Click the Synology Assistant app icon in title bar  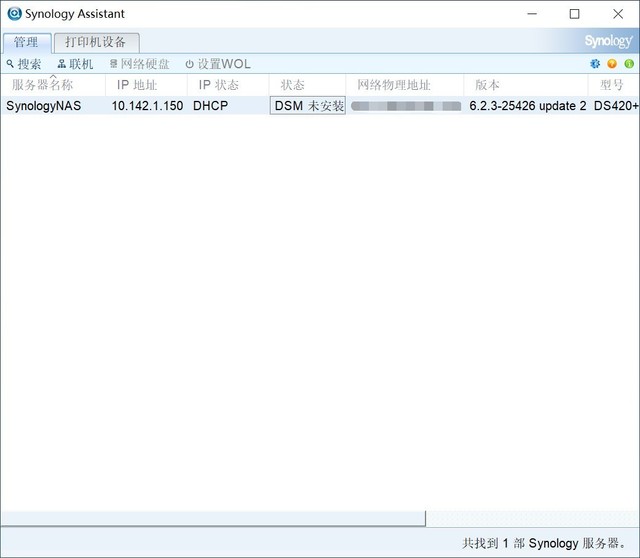coord(14,13)
